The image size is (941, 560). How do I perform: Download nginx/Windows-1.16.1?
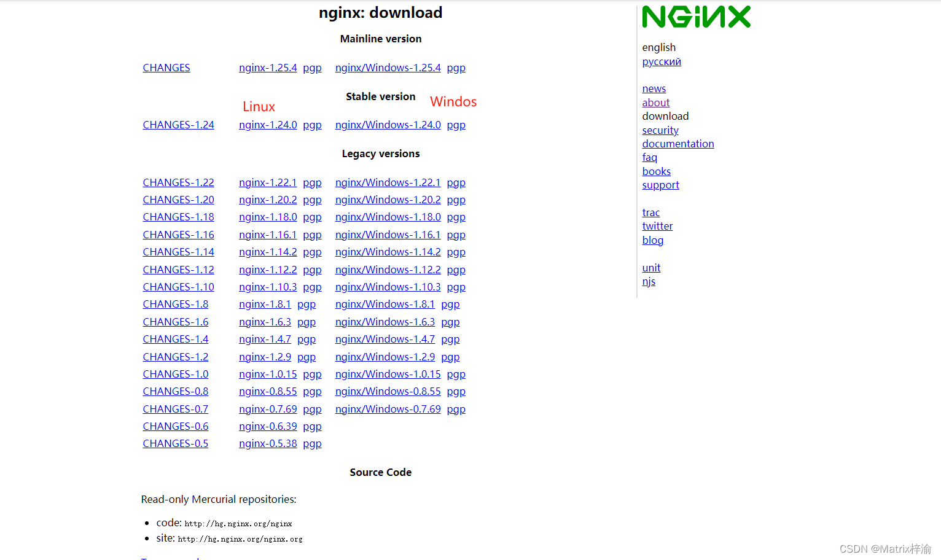coord(388,235)
